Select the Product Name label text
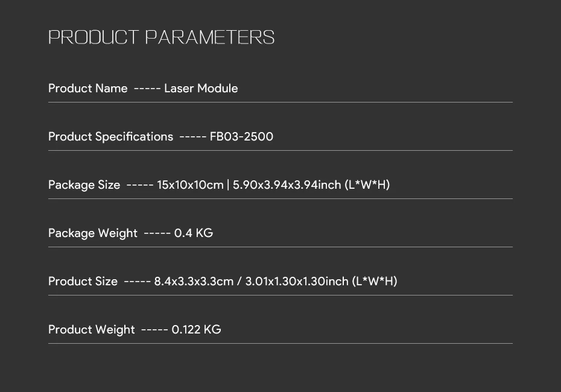 click(x=87, y=88)
